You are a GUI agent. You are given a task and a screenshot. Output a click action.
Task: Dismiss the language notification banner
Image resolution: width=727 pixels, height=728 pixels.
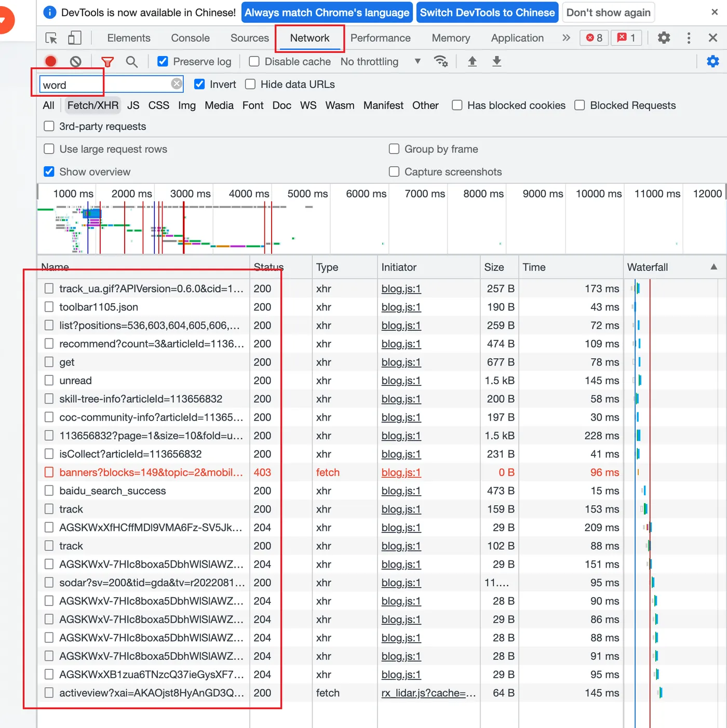point(715,12)
